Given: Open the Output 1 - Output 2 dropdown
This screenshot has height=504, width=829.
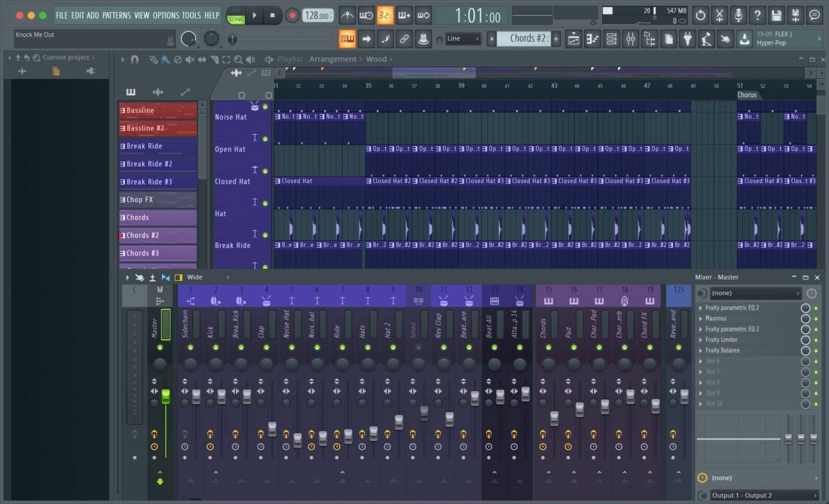Looking at the screenshot, I should click(x=763, y=496).
